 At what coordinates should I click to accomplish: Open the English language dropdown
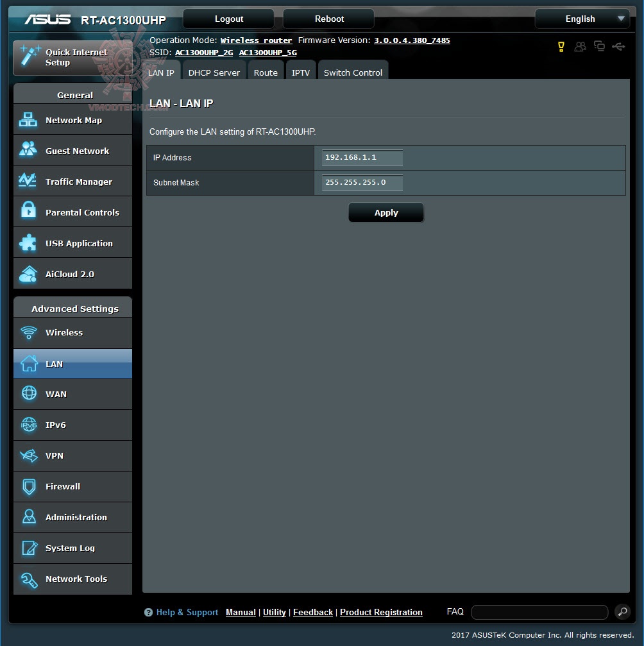pyautogui.click(x=582, y=19)
